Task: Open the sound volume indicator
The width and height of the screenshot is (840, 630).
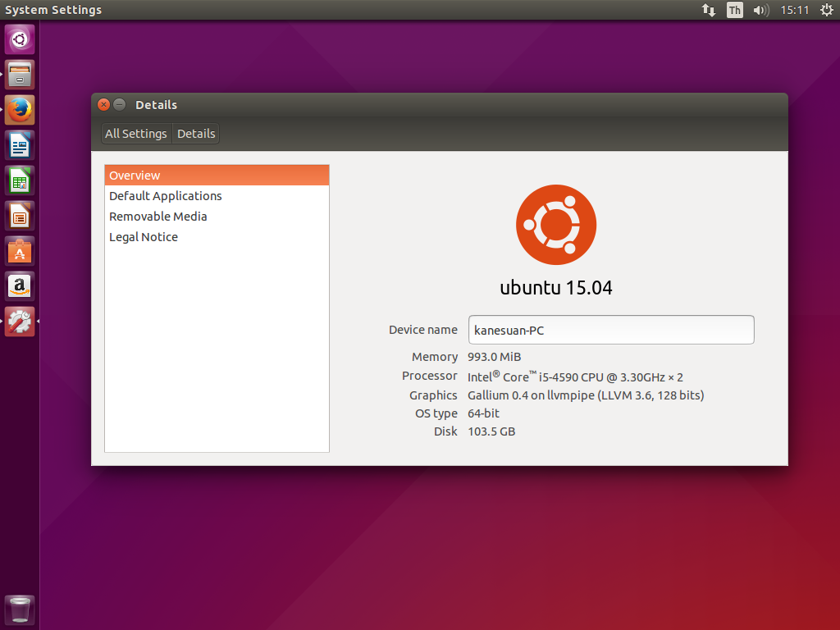Action: (760, 10)
